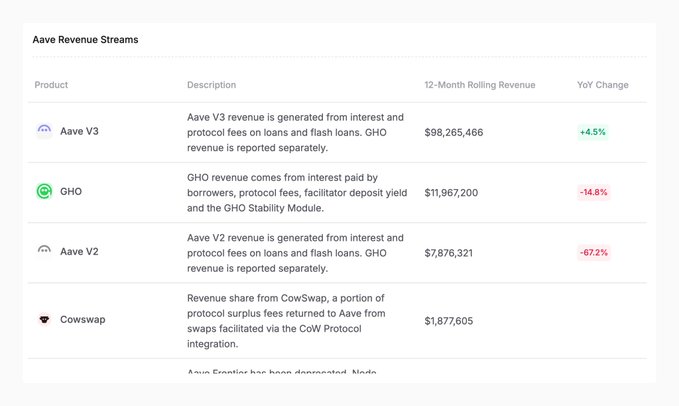
Task: Click the Aave V3 ghost icon
Action: click(x=44, y=131)
